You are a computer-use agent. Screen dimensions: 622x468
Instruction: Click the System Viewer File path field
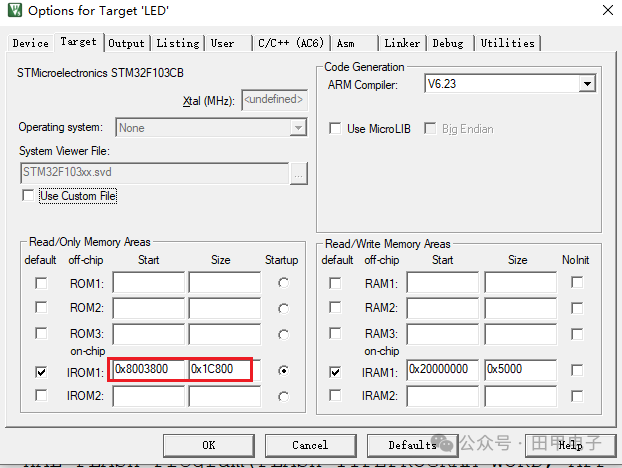coord(154,173)
